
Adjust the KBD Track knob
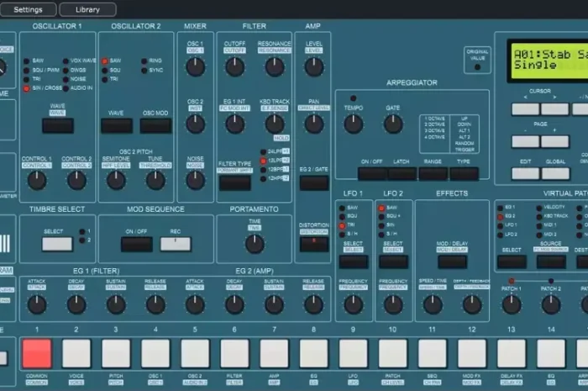point(275,124)
